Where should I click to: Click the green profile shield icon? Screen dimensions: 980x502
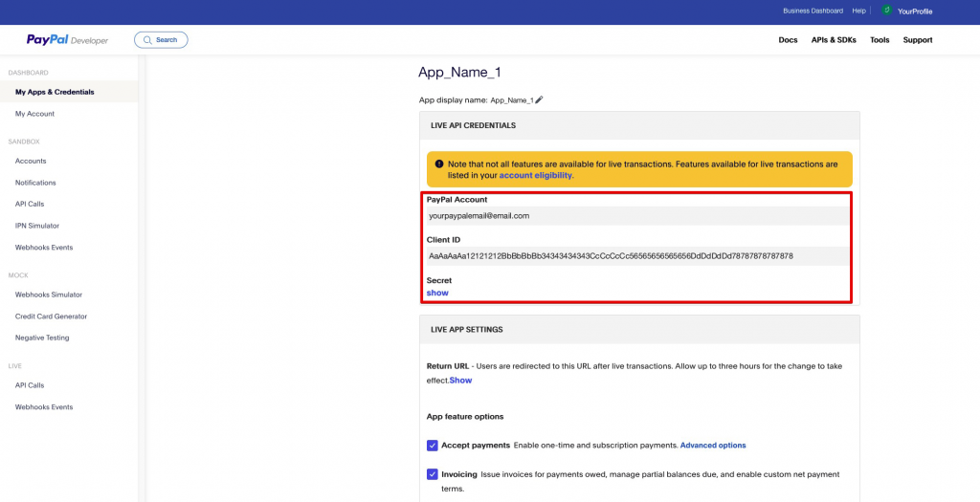click(x=887, y=11)
